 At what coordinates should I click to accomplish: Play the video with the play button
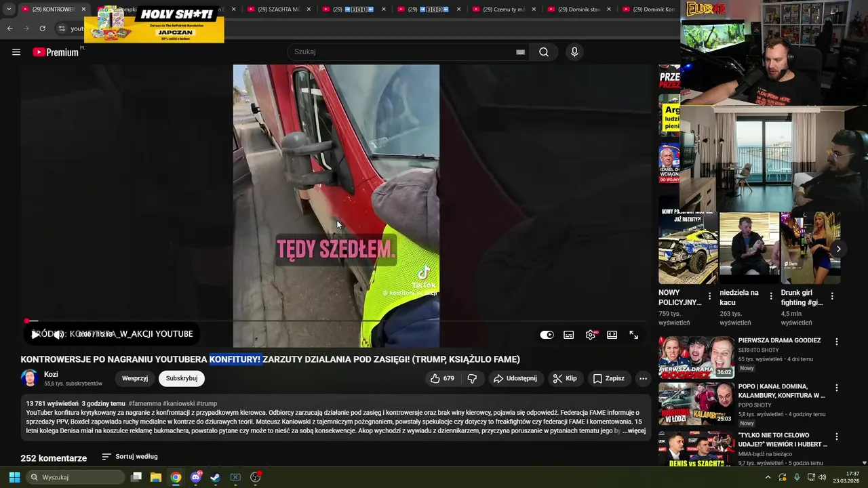(x=35, y=334)
